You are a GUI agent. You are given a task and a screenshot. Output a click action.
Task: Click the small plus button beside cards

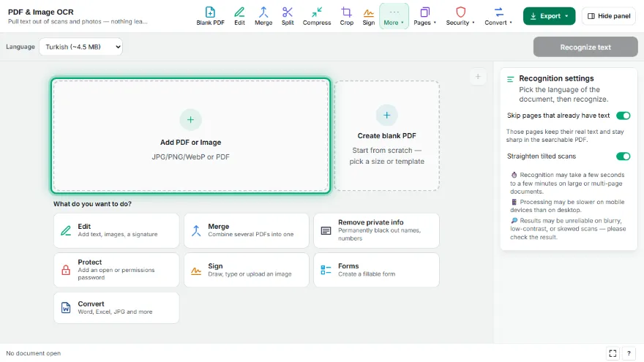[478, 77]
